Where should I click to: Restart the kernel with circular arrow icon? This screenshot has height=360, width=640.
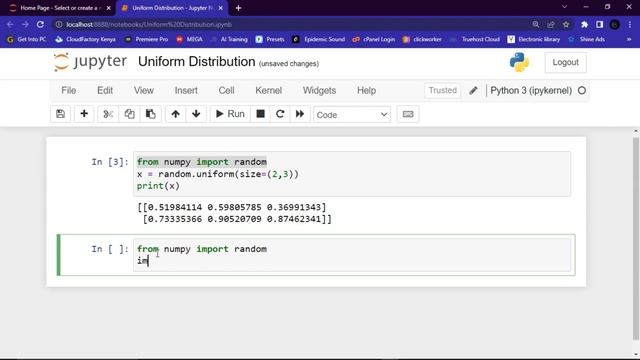pos(280,114)
